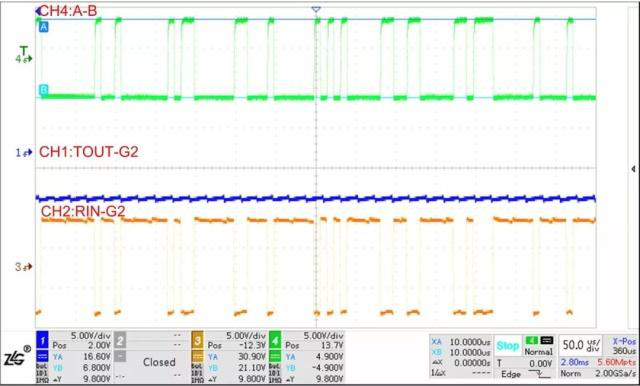Open the Normal trigger mode selector
The width and height of the screenshot is (640, 386).
[x=538, y=346]
